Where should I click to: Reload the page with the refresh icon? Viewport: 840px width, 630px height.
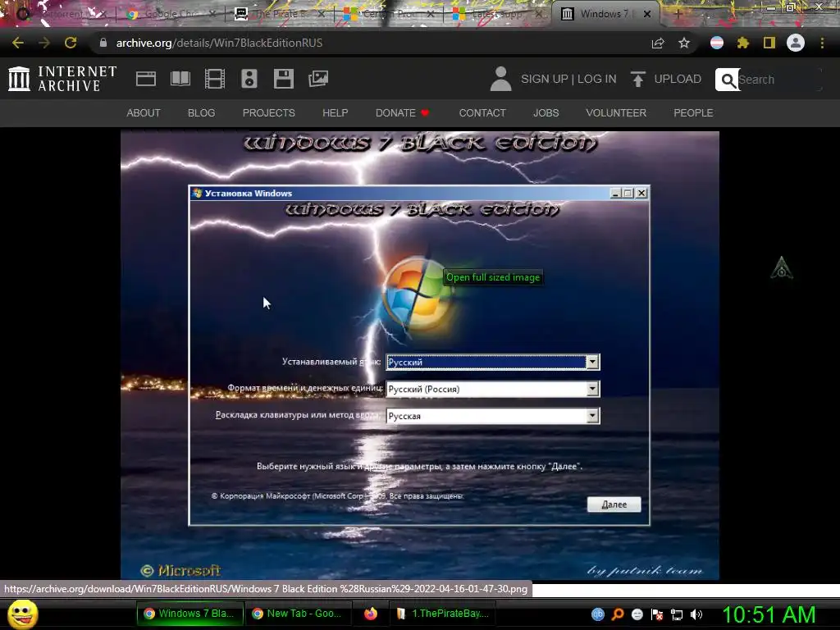[x=71, y=43]
